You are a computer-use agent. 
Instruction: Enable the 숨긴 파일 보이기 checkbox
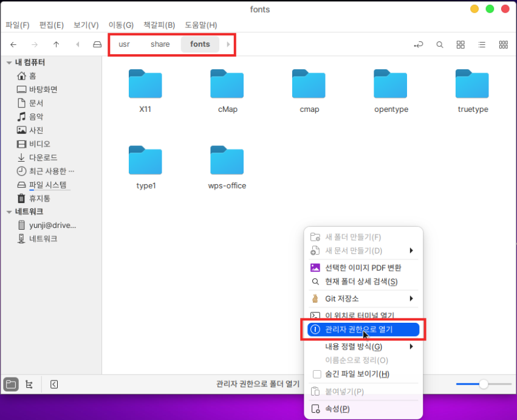[317, 374]
